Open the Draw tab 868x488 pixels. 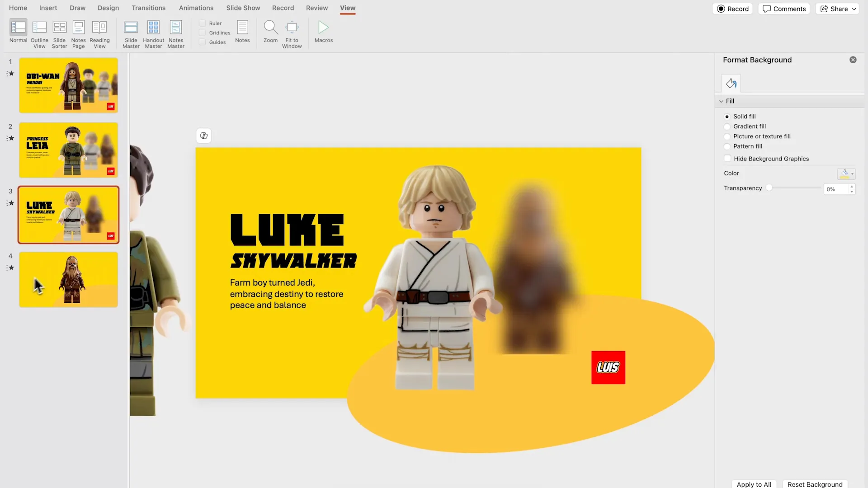click(77, 8)
